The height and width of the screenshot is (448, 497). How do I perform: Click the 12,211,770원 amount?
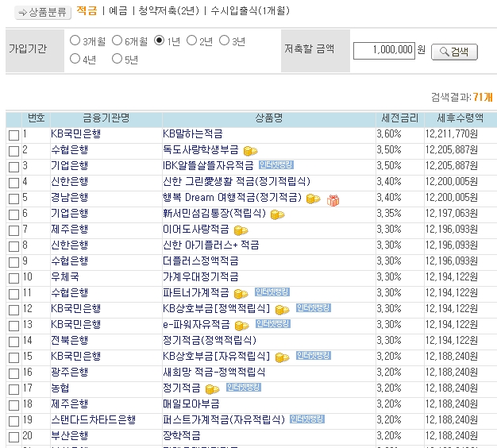[452, 133]
